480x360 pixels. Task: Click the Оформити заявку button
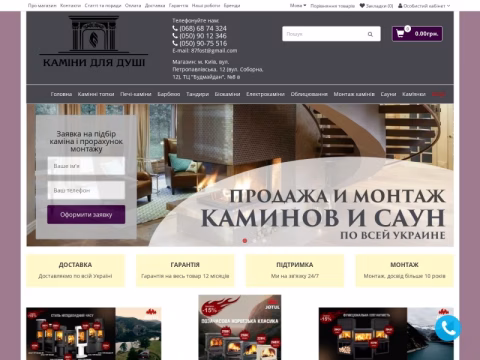[x=86, y=214]
